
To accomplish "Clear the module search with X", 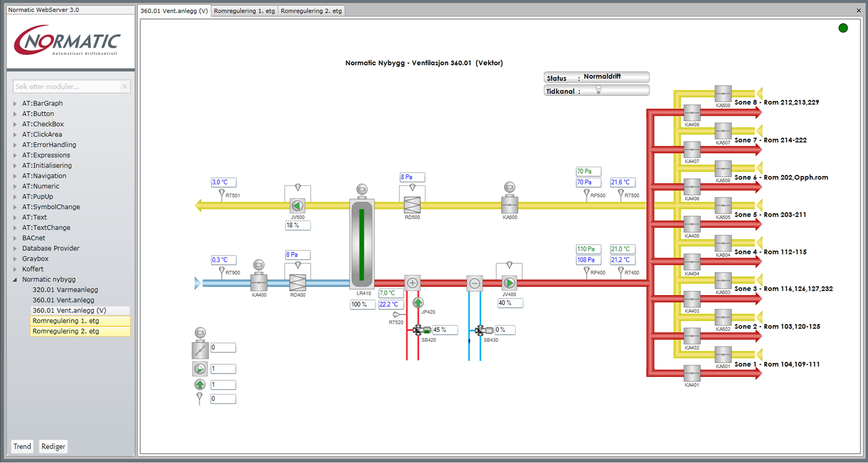I will point(125,87).
